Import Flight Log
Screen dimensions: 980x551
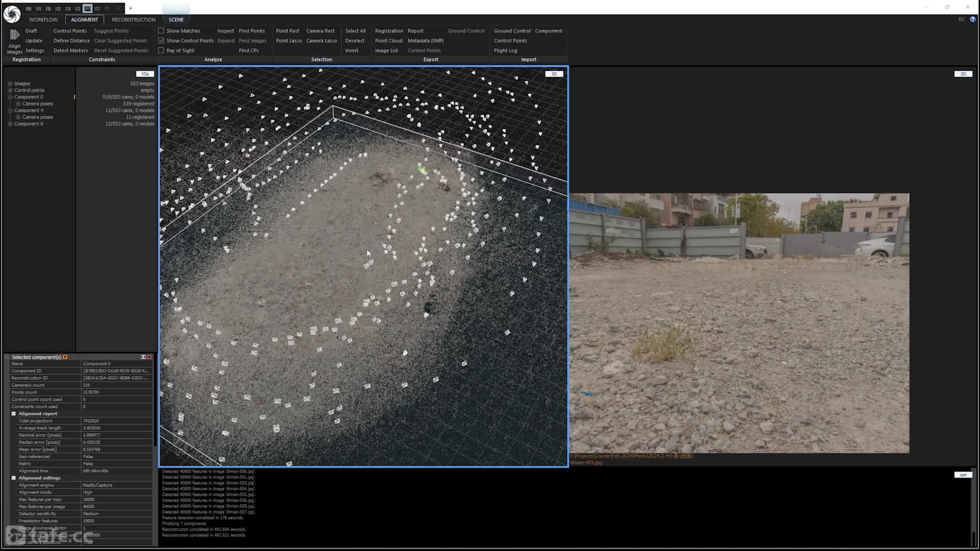tap(505, 51)
